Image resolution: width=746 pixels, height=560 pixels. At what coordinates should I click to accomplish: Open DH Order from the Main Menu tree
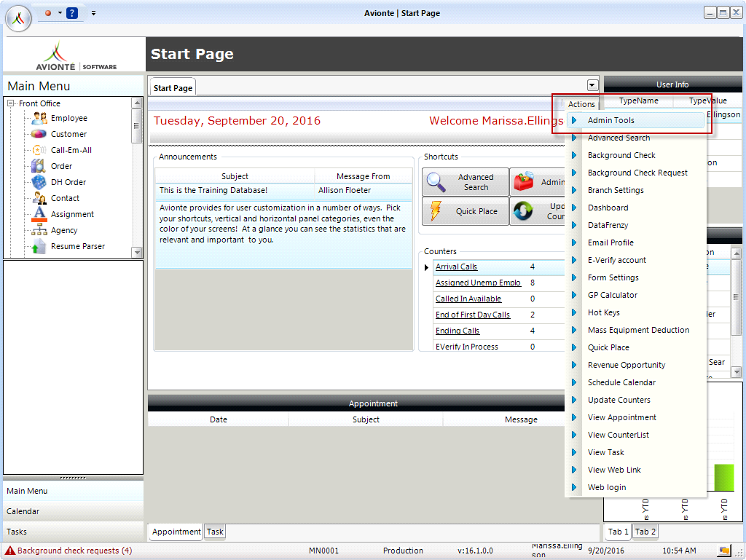[x=68, y=182]
